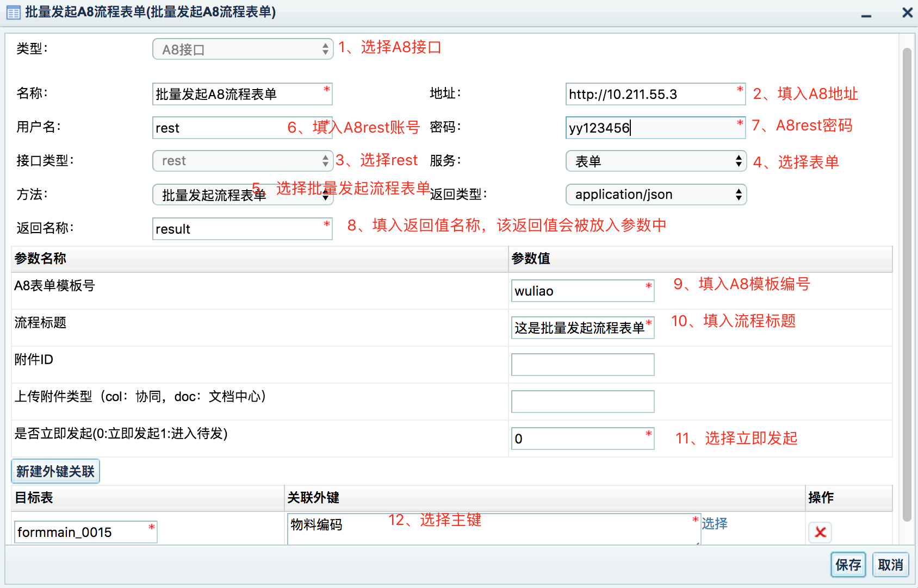Screen dimensions: 918x588
Task: Click the form table icon in title bar
Action: tap(13, 12)
